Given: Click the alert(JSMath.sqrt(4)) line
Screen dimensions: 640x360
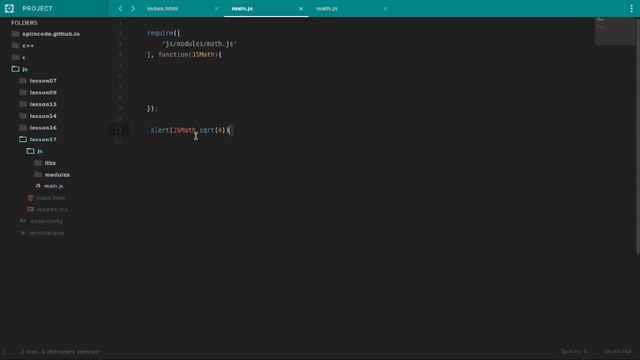Looking at the screenshot, I should click(x=191, y=130).
